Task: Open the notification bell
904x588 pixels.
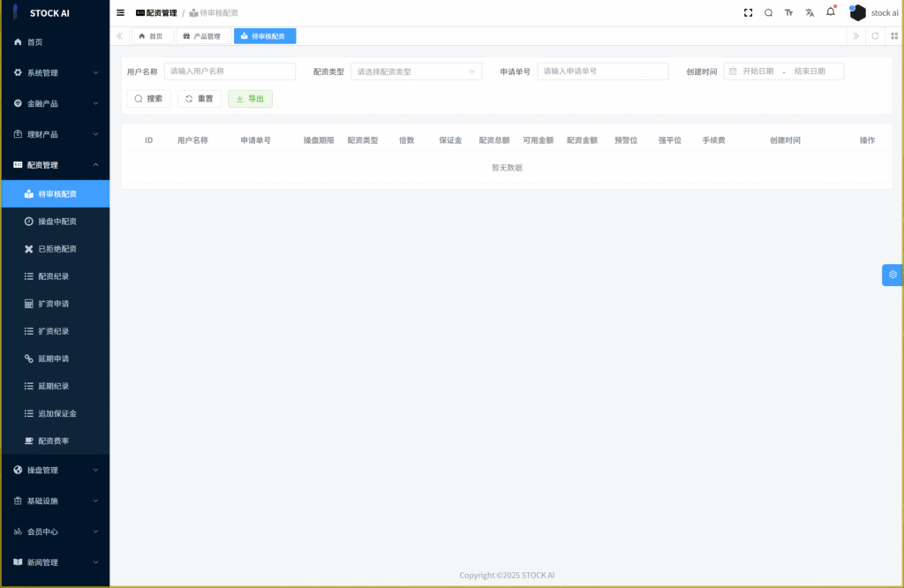Action: coord(830,12)
